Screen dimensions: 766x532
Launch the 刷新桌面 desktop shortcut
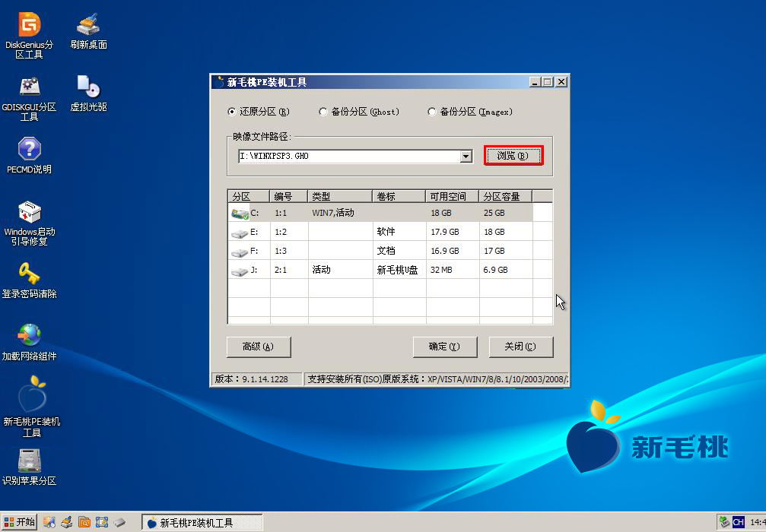(88, 30)
